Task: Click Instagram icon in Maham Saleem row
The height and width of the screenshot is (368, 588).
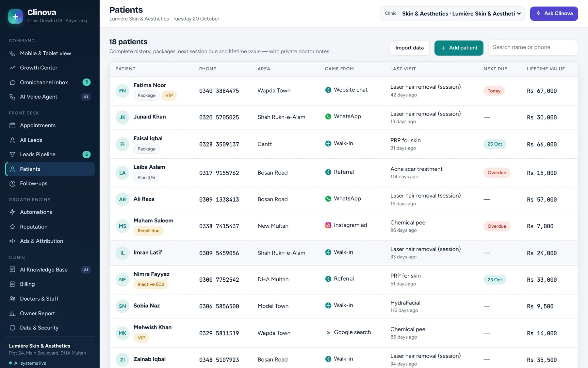Action: pos(328,225)
